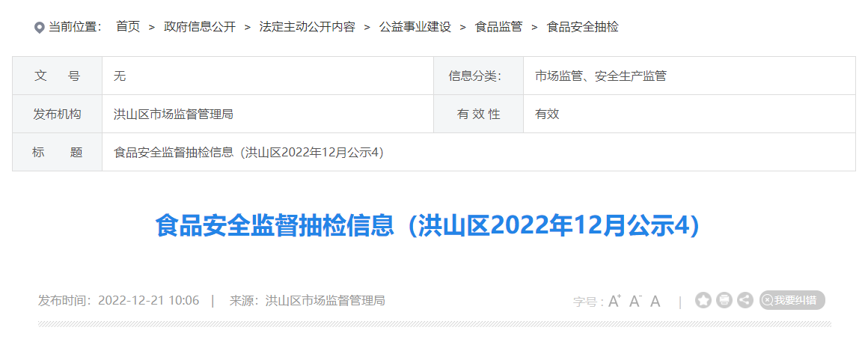Image resolution: width=868 pixels, height=345 pixels.
Task: Click the 市场监管、安全生产监管 category cell
Action: (689, 76)
